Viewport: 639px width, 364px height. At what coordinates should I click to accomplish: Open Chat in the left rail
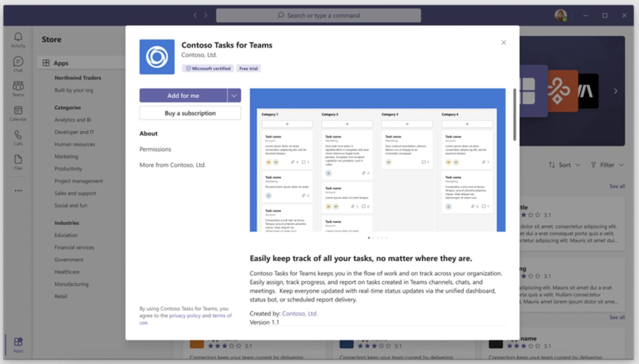coord(18,64)
